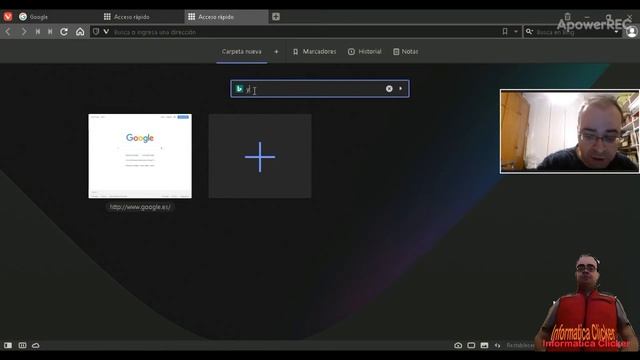Image resolution: width=640 pixels, height=360 pixels.
Task: Add a new speed dial group
Action: [276, 51]
